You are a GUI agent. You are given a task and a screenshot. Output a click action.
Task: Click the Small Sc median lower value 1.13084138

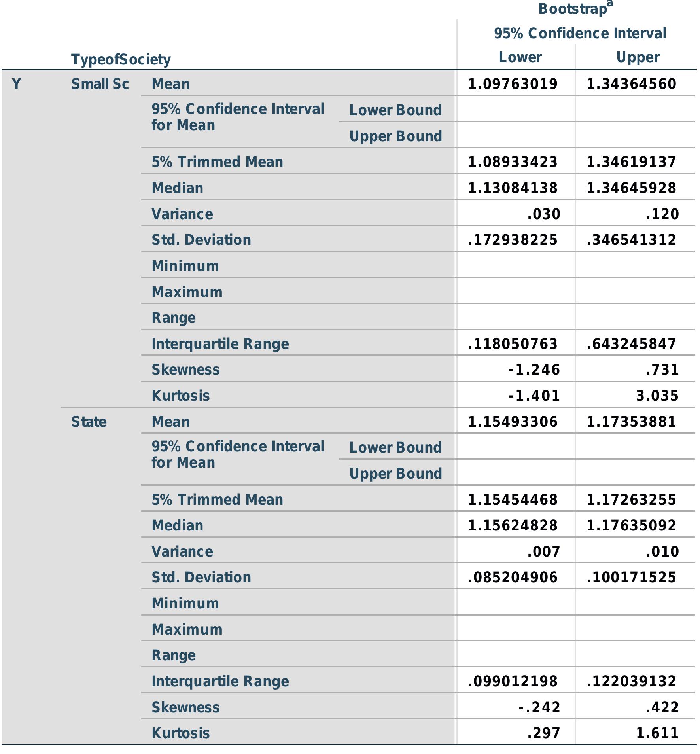pos(513,188)
